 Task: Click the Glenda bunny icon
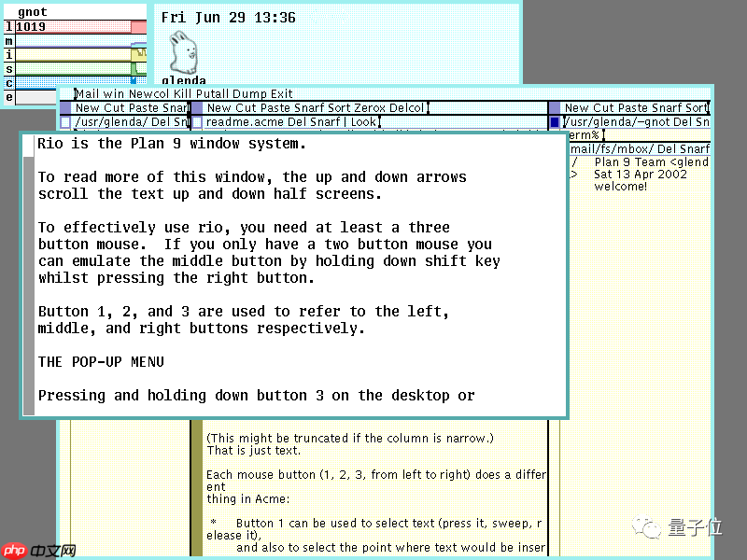182,51
